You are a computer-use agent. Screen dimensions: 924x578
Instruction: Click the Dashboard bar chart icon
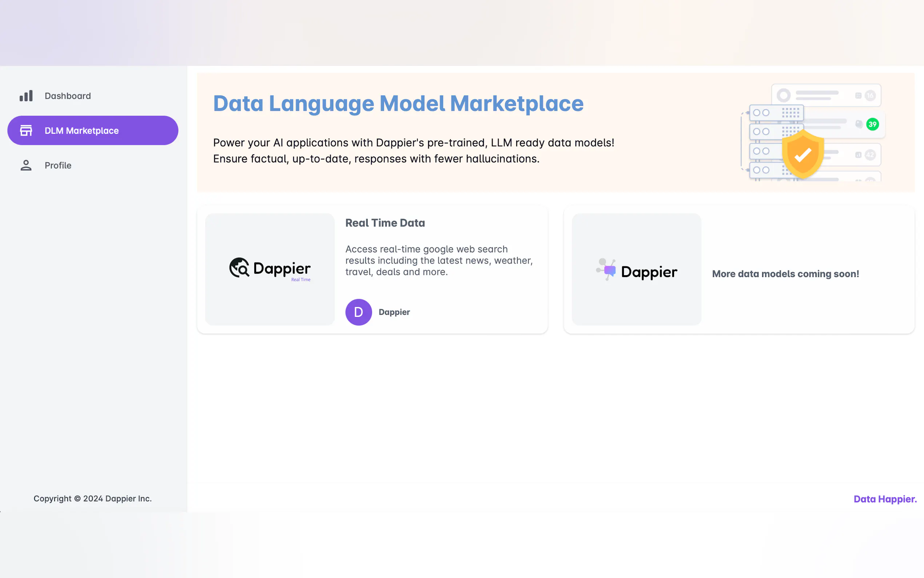click(26, 96)
